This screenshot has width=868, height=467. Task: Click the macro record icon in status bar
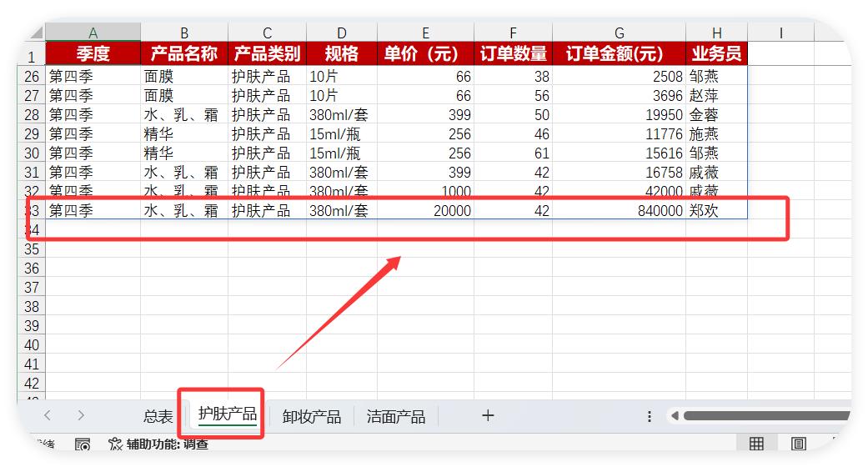pos(83,444)
